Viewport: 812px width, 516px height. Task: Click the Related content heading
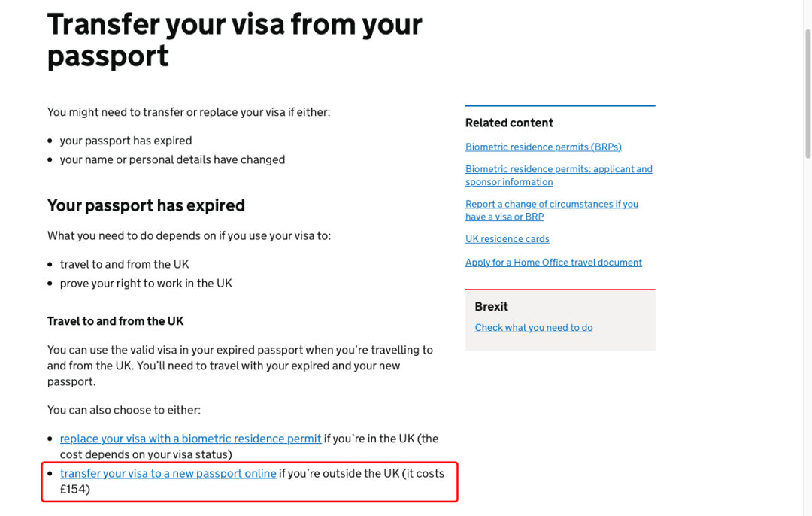tap(509, 123)
